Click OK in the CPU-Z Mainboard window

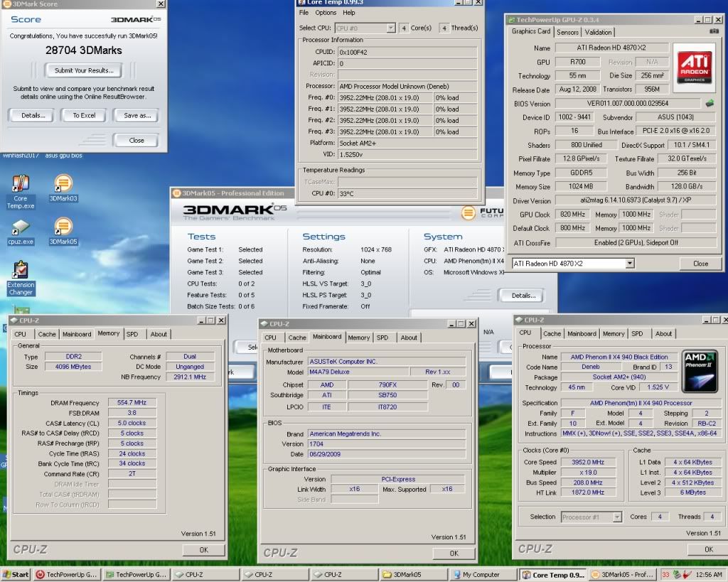click(x=454, y=554)
